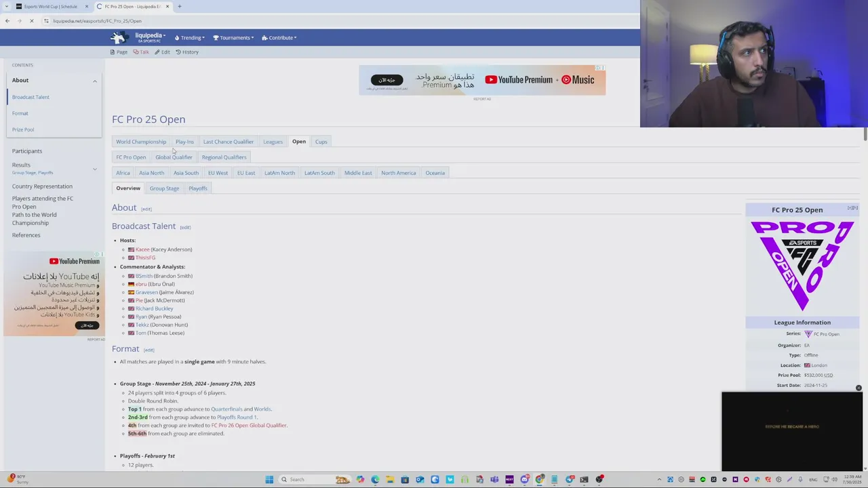
Task: Click sidebar YouTube Premium ad button
Action: (87, 325)
